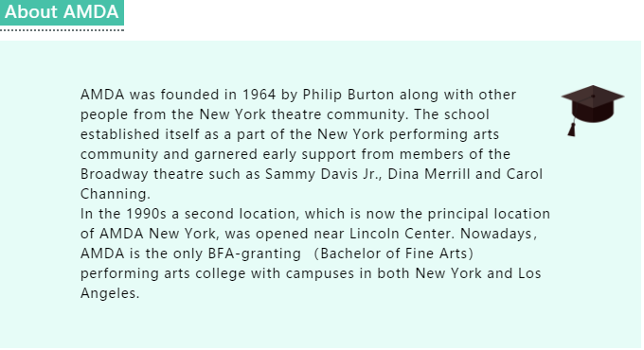Click the name Dina Merrill in the paragraph
Screen dimensions: 644x350
pos(429,174)
